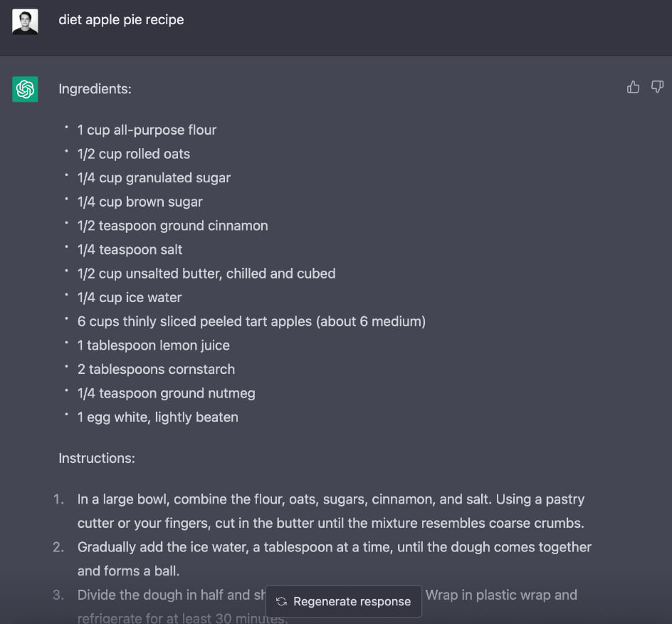Click the circular arrows regenerate icon
The image size is (672, 624).
click(282, 601)
